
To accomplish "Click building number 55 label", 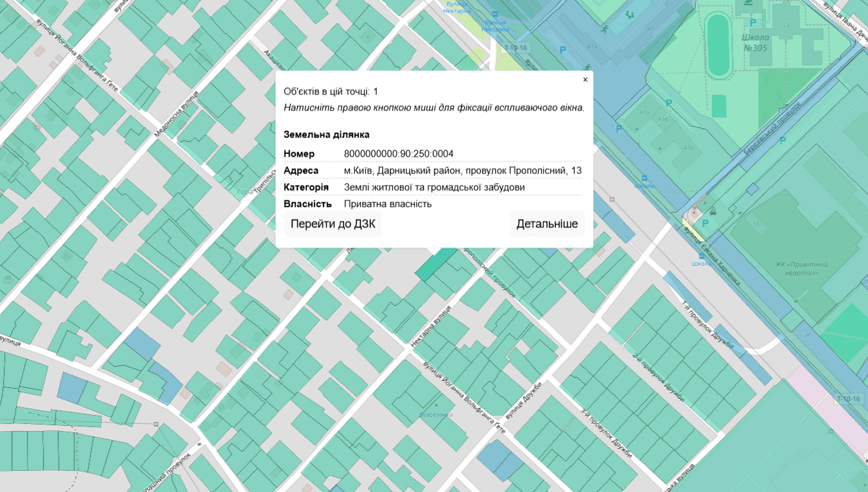I will [756, 224].
